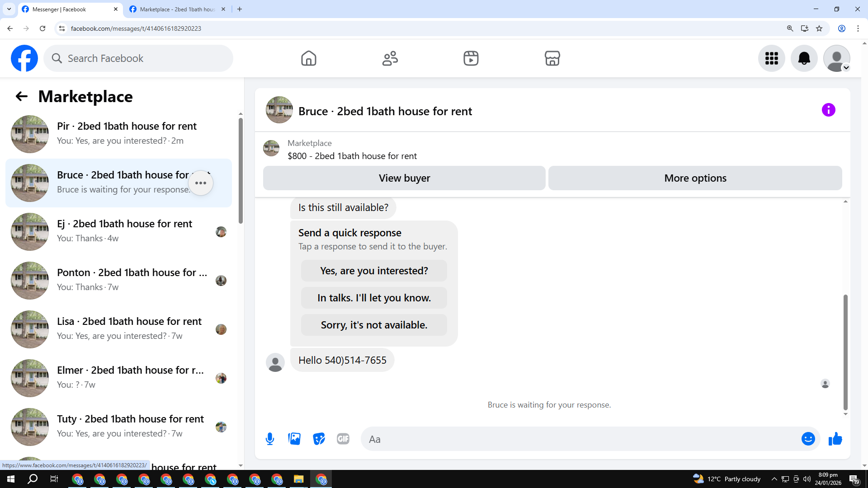Click the voice clip microphone icon
Viewport: 868px width, 488px height.
pos(270,439)
